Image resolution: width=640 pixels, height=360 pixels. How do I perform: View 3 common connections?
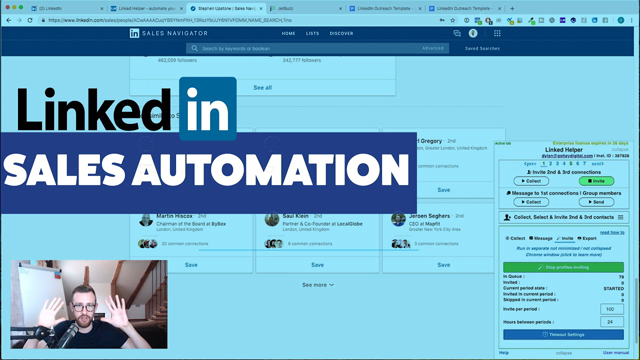tap(436, 244)
